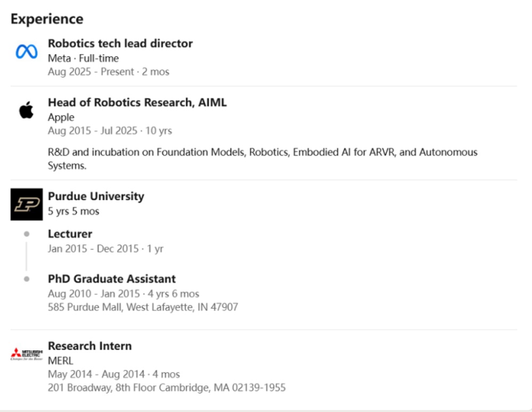The width and height of the screenshot is (532, 412).
Task: Click the Research Intern job title
Action: click(x=89, y=346)
